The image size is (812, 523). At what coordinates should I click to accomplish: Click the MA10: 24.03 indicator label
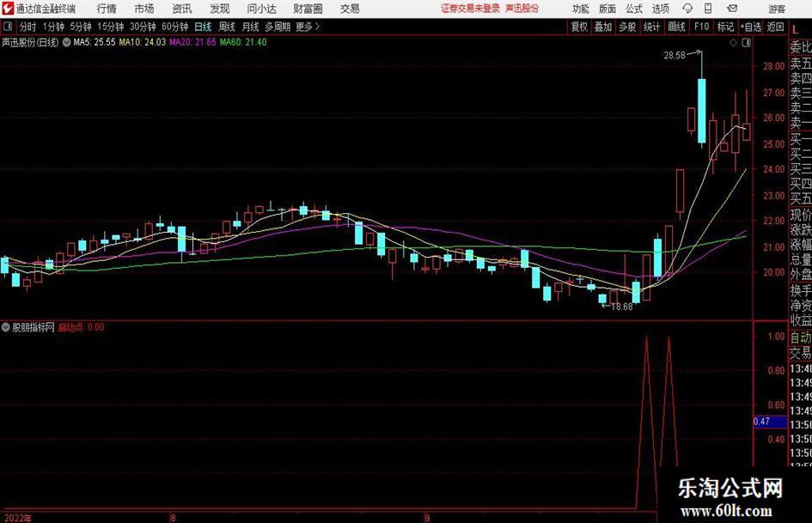(x=143, y=42)
